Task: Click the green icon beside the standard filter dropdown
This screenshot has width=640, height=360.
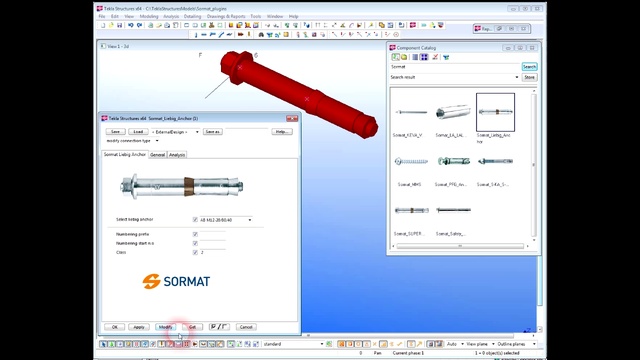Action: point(329,344)
